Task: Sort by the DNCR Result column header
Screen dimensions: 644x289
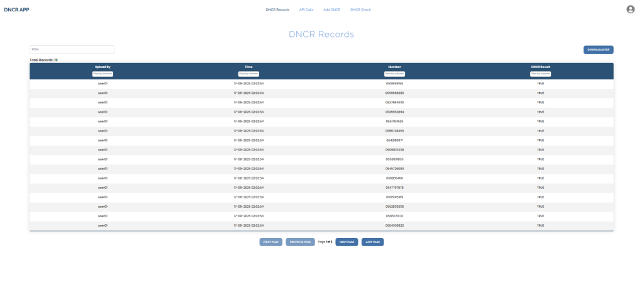Action: 540,67
